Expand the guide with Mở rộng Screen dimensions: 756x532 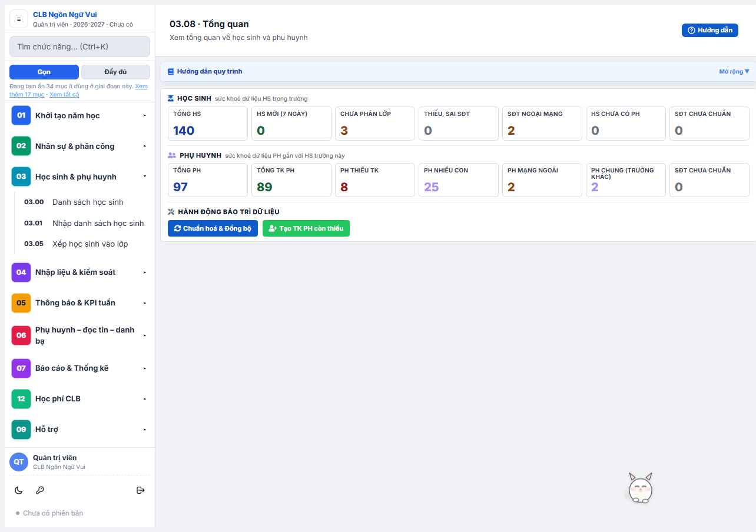(x=734, y=72)
